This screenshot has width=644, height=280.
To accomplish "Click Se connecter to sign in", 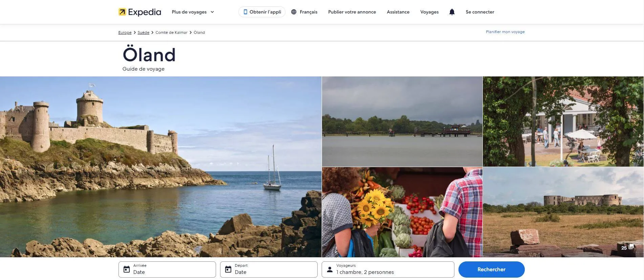I will [x=479, y=12].
